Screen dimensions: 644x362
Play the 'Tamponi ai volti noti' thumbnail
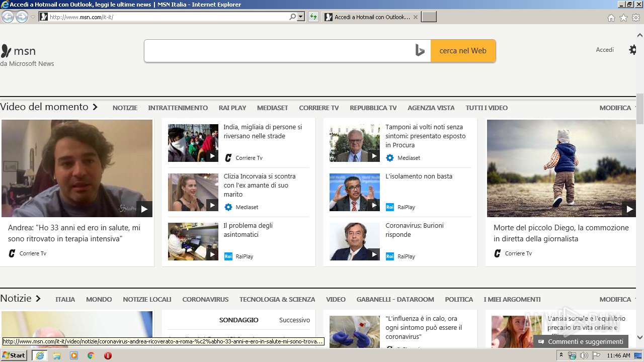pyautogui.click(x=355, y=143)
